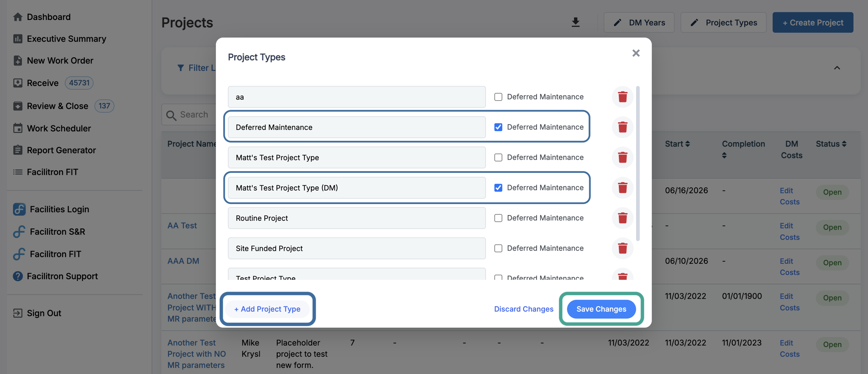868x374 pixels.
Task: Open Review & Close with 137 items
Action: pyautogui.click(x=63, y=106)
